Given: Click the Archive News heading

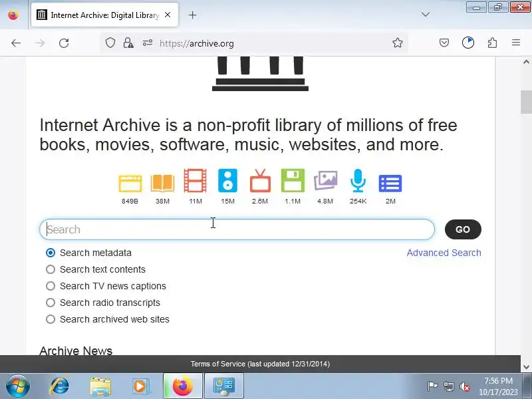Looking at the screenshot, I should (76, 350).
